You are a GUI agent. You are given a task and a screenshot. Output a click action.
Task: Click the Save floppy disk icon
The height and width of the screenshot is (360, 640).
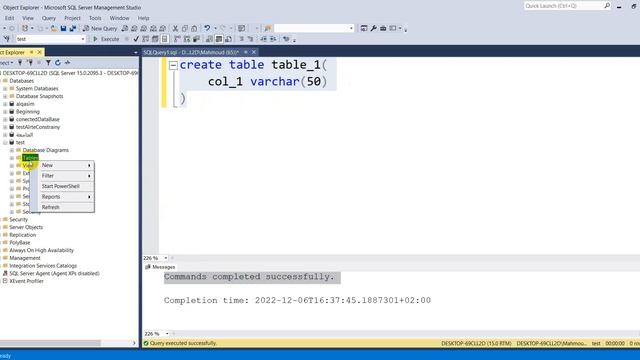[x=63, y=29]
